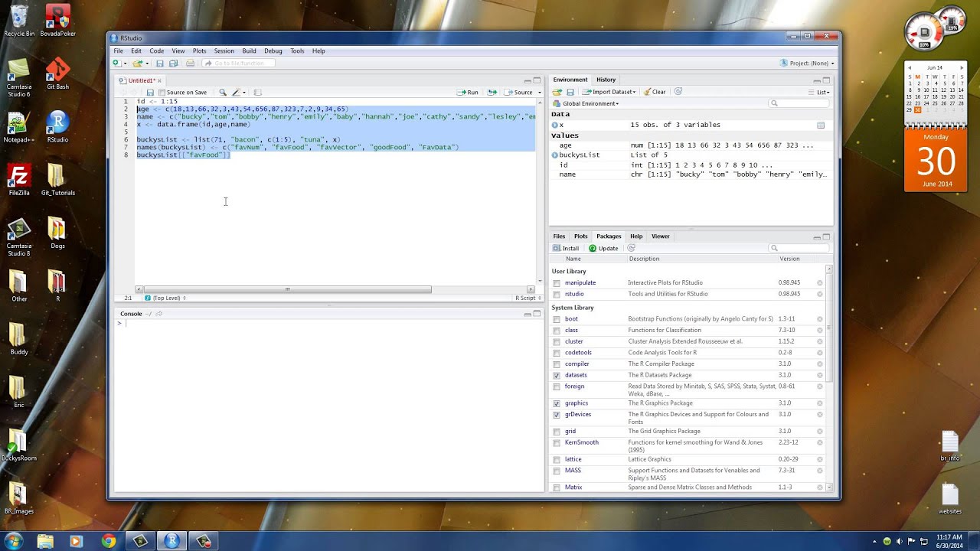This screenshot has height=551, width=980.
Task: Click the Open File folder icon in main toolbar
Action: [x=137, y=64]
